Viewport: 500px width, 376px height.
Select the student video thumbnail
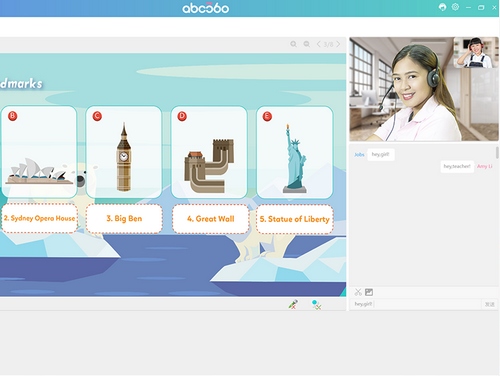point(476,52)
